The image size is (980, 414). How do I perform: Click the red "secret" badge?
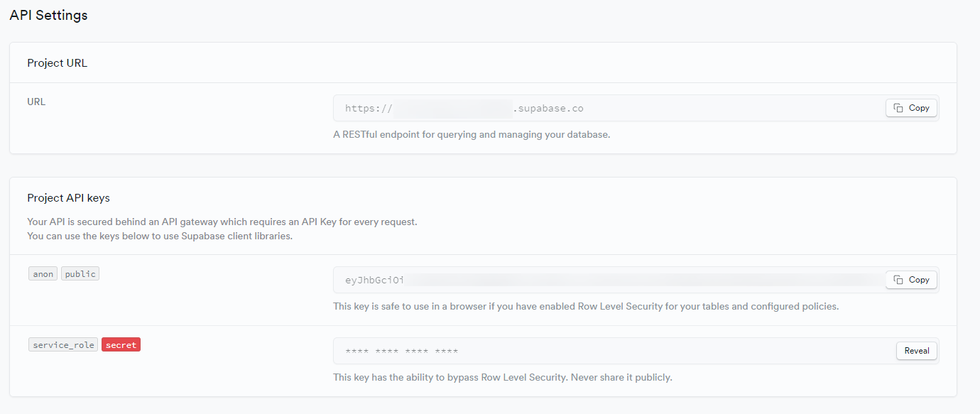(x=121, y=345)
